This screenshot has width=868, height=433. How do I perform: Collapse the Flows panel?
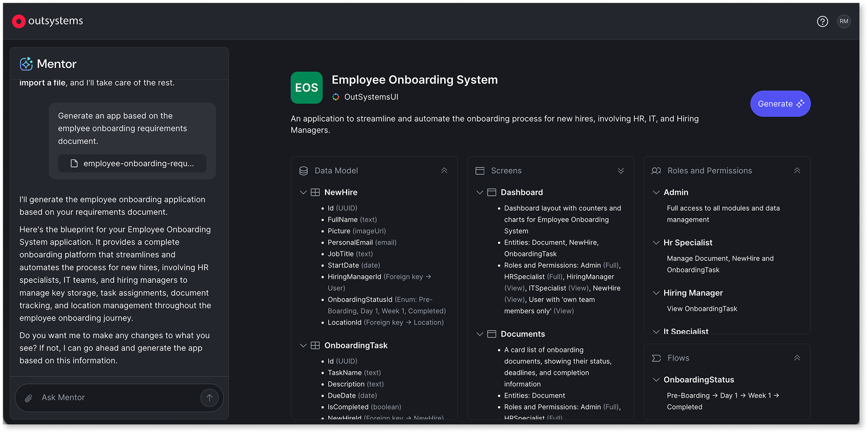click(x=797, y=358)
